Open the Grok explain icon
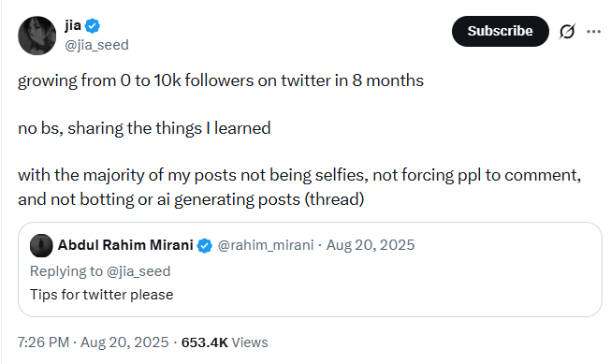This screenshot has height=364, width=611. click(x=567, y=31)
